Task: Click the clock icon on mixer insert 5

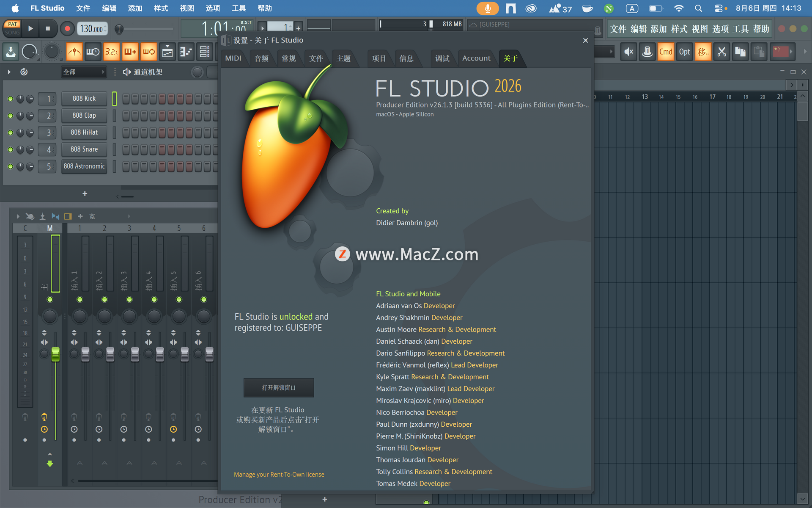Action: pyautogui.click(x=173, y=429)
